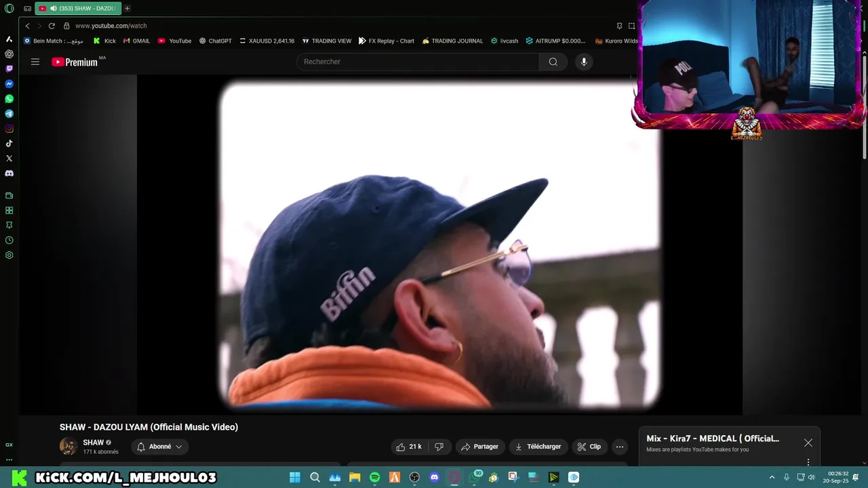The image size is (868, 488).
Task: Open the ChatGPT bookmark
Action: point(215,41)
